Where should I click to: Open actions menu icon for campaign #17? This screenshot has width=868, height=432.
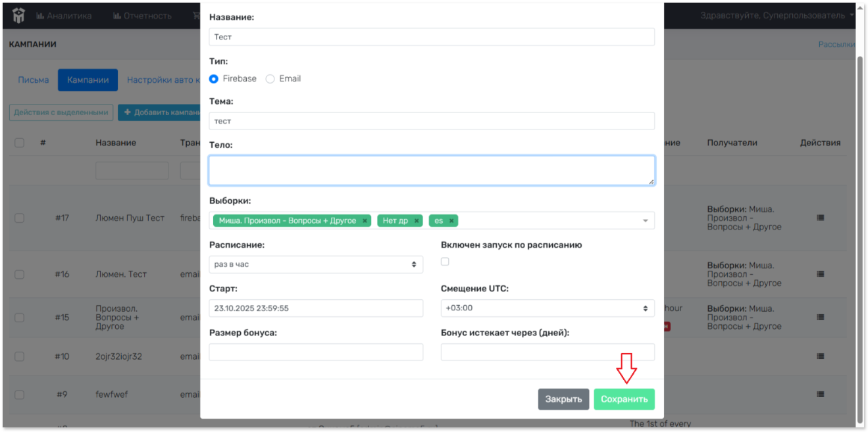(820, 218)
